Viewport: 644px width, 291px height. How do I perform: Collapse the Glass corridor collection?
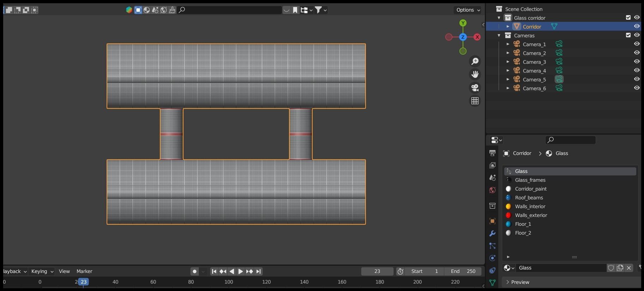499,18
